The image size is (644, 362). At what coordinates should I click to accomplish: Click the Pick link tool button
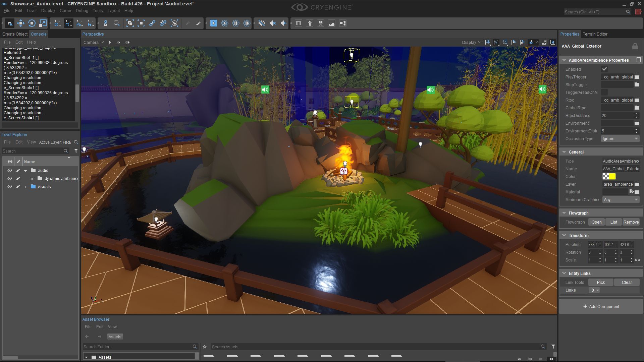(x=601, y=283)
